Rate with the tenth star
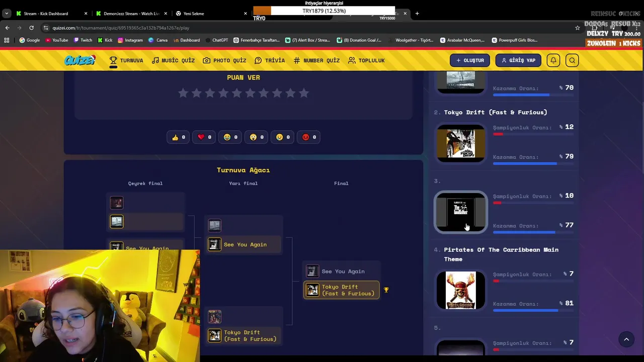The image size is (644, 362). click(x=304, y=93)
